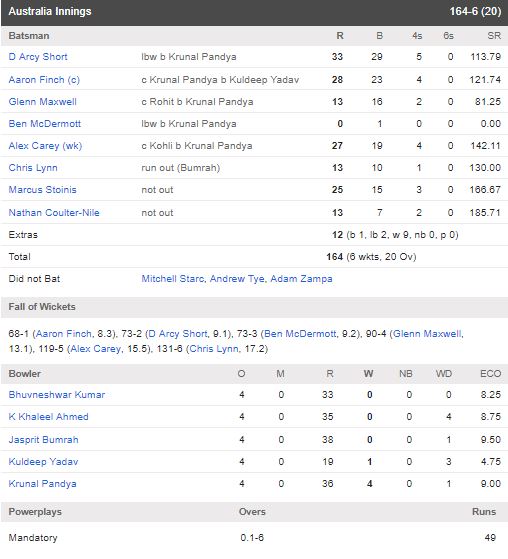Open Alex Carey (wk) player page
Image resolution: width=508 pixels, height=559 pixels.
(45, 146)
